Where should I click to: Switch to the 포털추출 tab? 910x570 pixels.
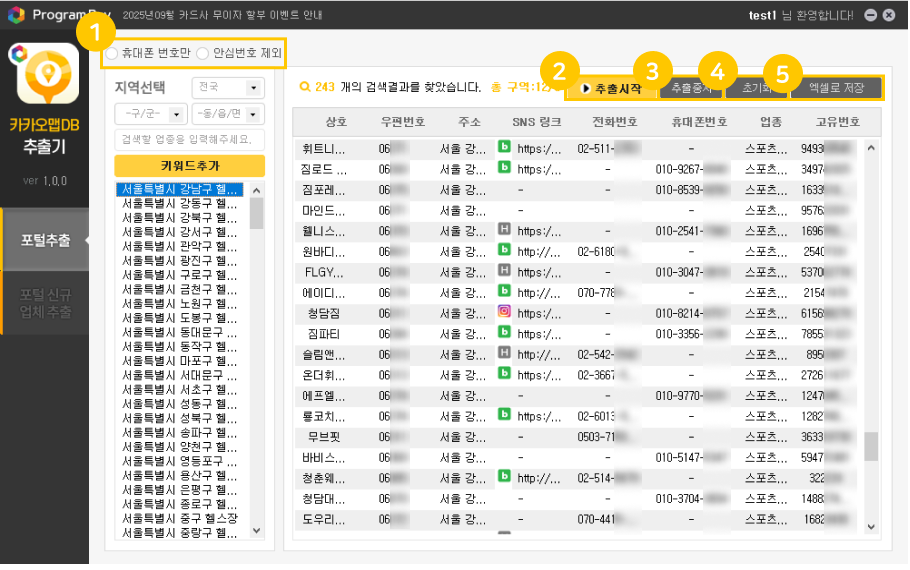coord(45,240)
